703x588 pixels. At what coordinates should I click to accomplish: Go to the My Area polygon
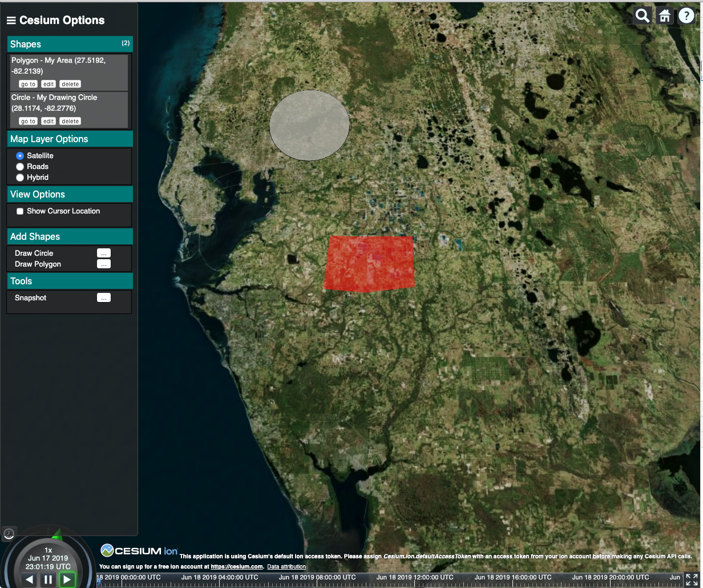pyautogui.click(x=28, y=84)
